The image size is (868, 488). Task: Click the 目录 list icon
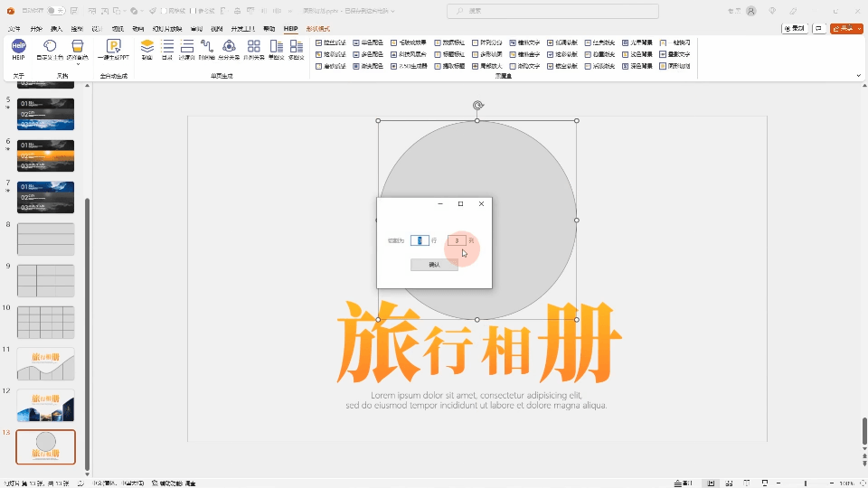click(x=167, y=46)
